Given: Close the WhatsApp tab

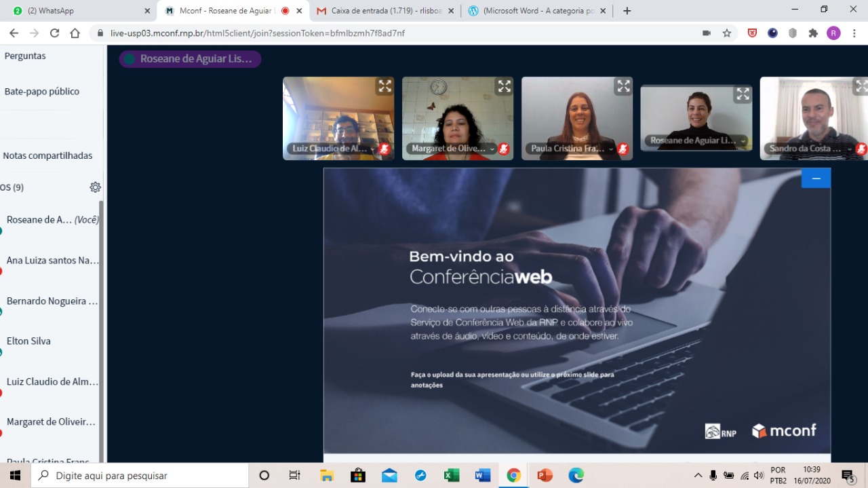Looking at the screenshot, I should click(148, 11).
